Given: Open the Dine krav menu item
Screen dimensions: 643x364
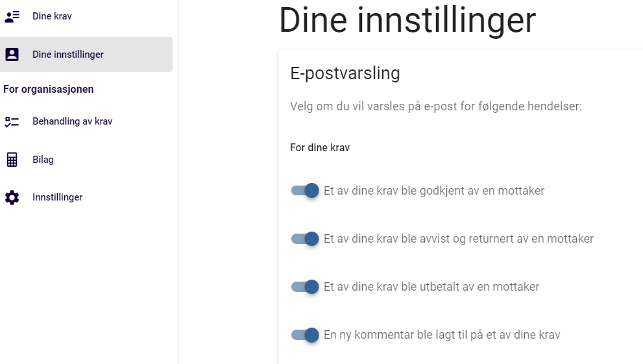Looking at the screenshot, I should click(86, 16).
